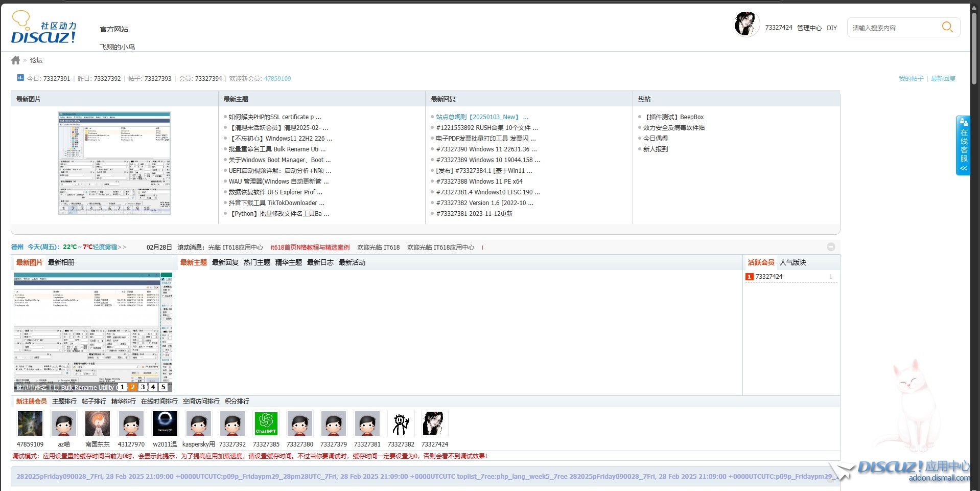Switch to the 人气版块 tab
The image size is (980, 491).
792,262
